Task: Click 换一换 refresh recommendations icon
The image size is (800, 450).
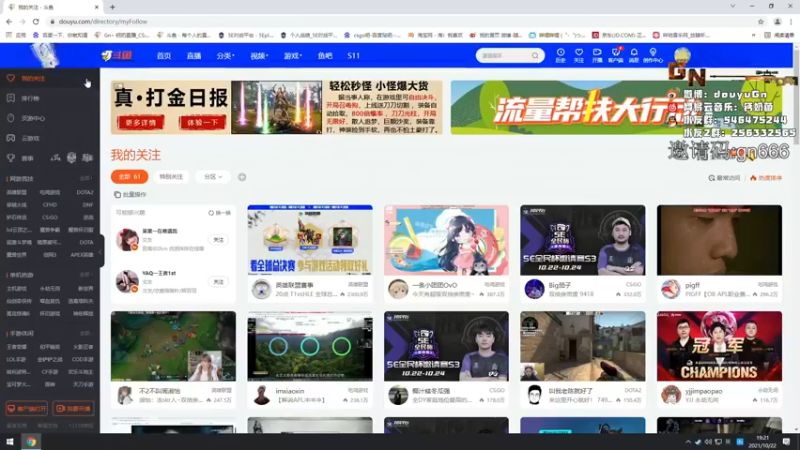Action: tap(211, 213)
